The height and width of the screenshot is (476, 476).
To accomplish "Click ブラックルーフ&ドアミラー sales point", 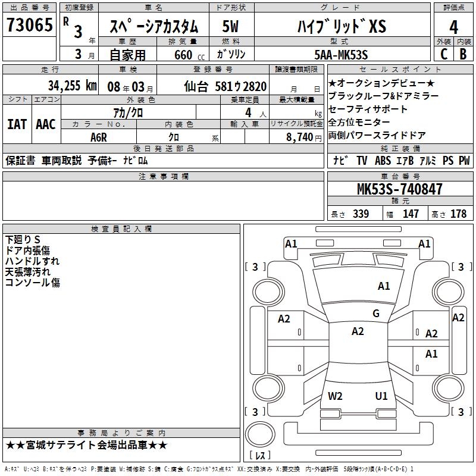I will click(x=383, y=96).
